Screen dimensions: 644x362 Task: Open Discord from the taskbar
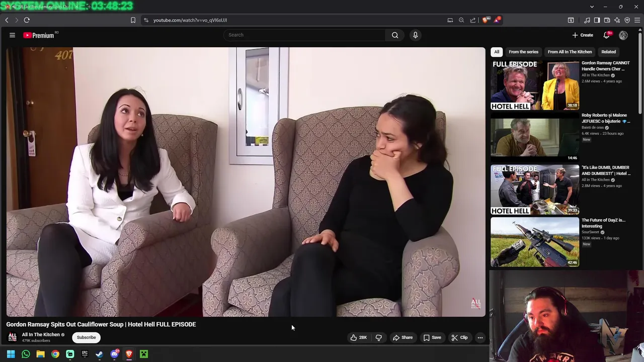(x=114, y=354)
